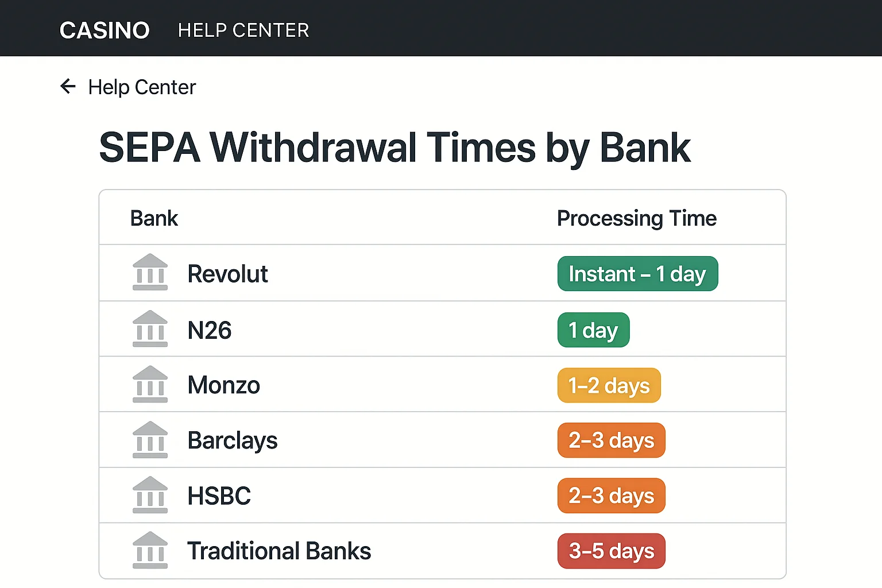
Task: Go back via the Help Center breadcrumb
Action: point(142,87)
